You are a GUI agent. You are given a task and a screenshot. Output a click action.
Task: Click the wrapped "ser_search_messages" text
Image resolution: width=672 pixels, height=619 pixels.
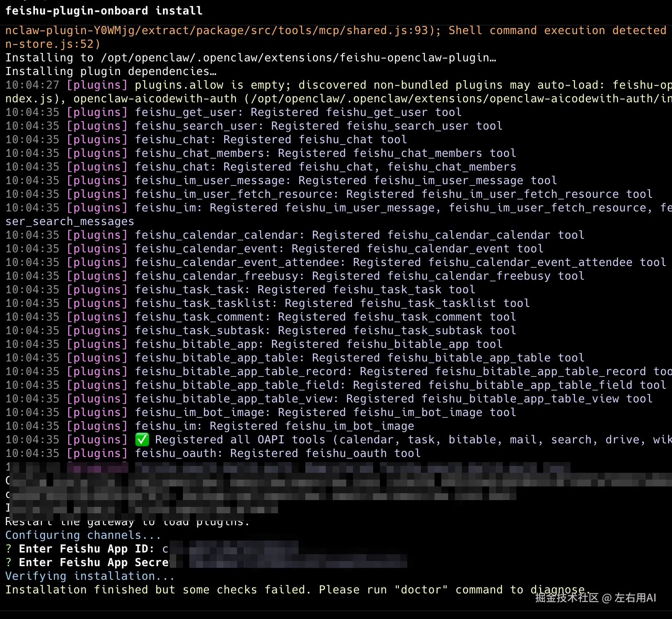pos(70,221)
